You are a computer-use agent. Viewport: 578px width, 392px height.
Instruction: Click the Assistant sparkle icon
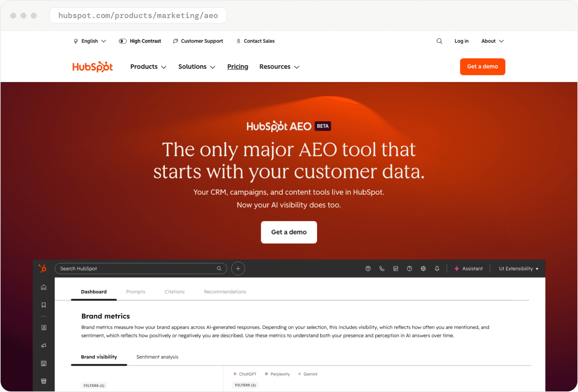tap(457, 269)
